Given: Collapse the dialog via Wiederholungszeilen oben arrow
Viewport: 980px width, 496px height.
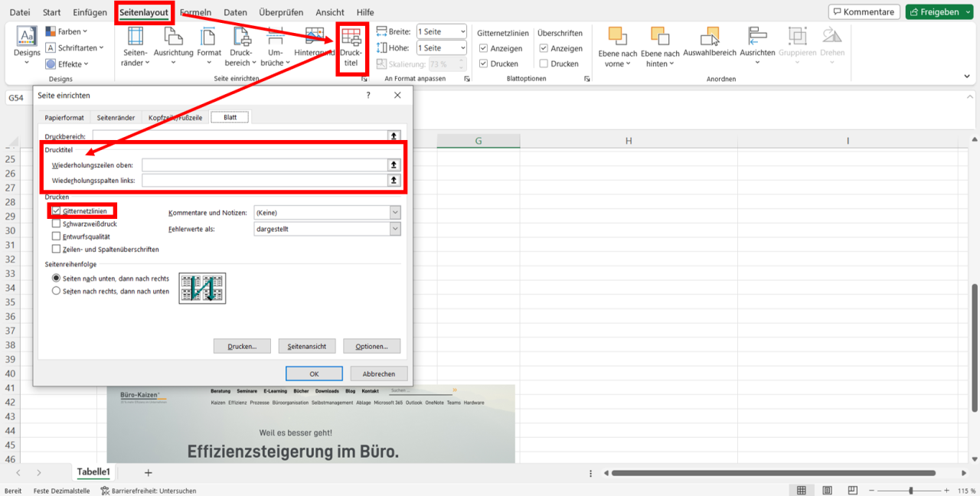Looking at the screenshot, I should 394,163.
